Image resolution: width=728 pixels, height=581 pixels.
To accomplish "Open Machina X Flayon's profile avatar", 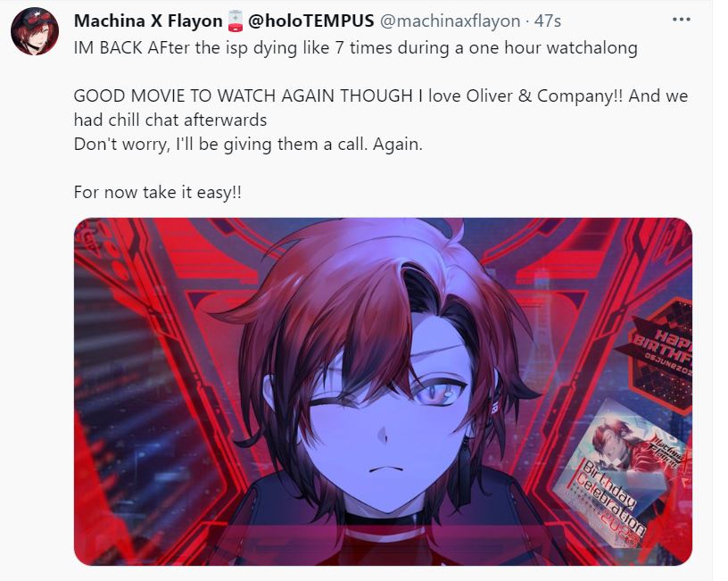I will [x=35, y=31].
